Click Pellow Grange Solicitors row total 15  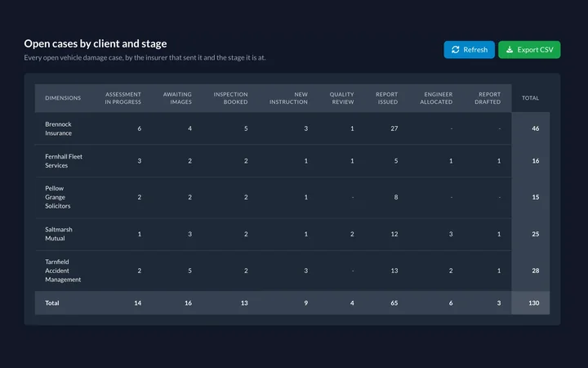[536, 197]
